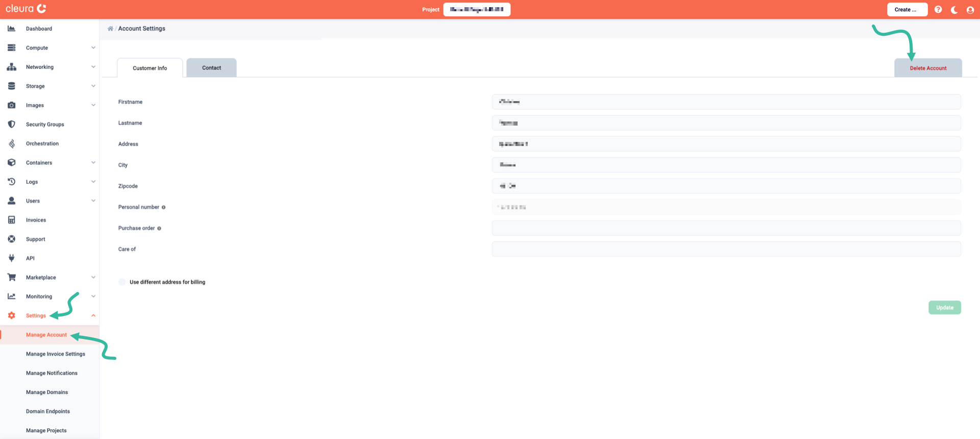Click the Networking topology icon
This screenshot has width=980, height=439.
[x=11, y=67]
